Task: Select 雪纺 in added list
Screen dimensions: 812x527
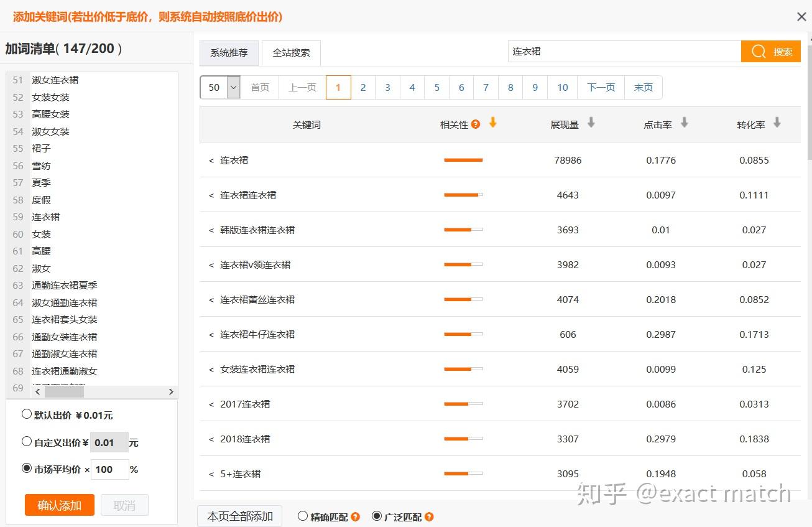Action: click(x=41, y=166)
